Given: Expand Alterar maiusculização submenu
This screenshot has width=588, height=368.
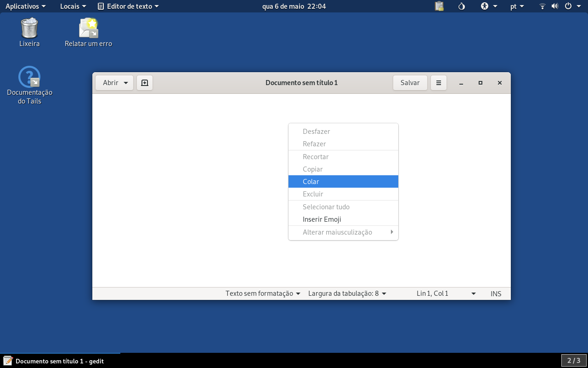Looking at the screenshot, I should [x=343, y=232].
